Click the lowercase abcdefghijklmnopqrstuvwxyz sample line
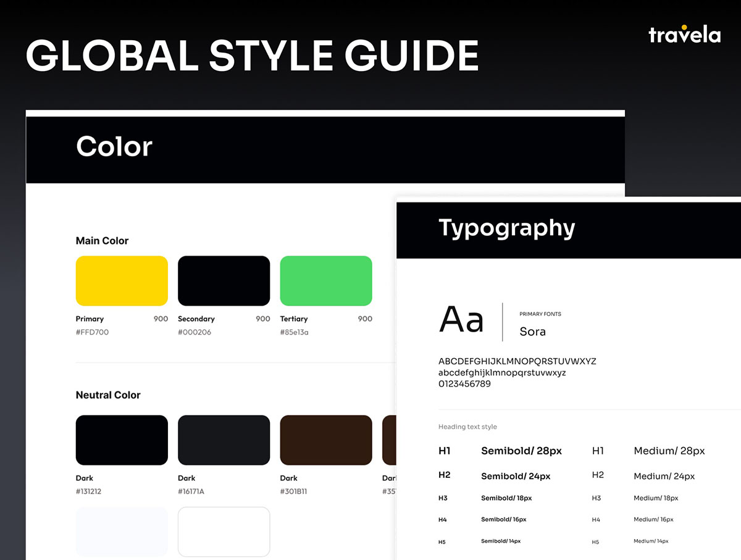This screenshot has width=741, height=560. [502, 373]
